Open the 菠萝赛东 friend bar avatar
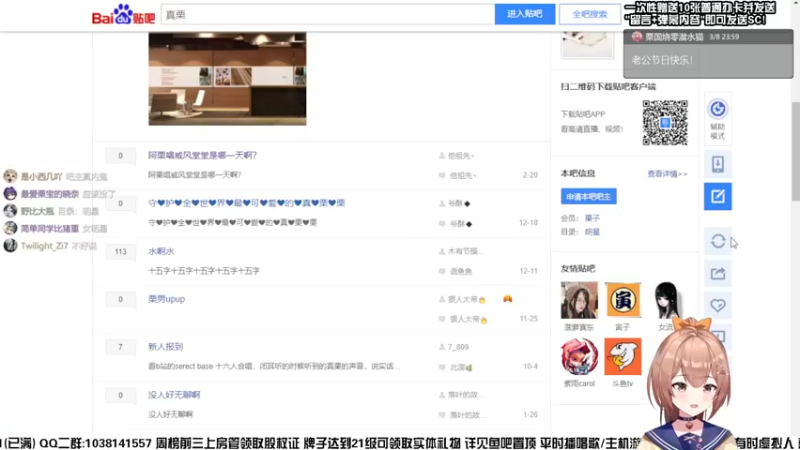 click(579, 301)
